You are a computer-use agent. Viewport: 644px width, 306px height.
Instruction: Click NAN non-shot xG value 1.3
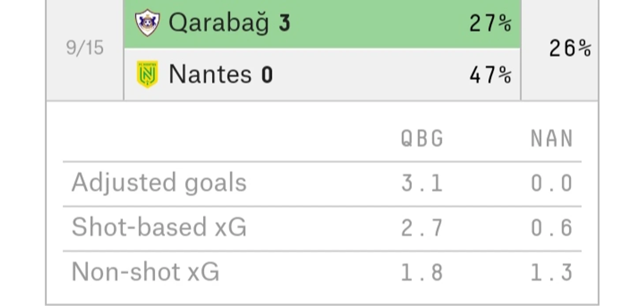[x=551, y=272]
